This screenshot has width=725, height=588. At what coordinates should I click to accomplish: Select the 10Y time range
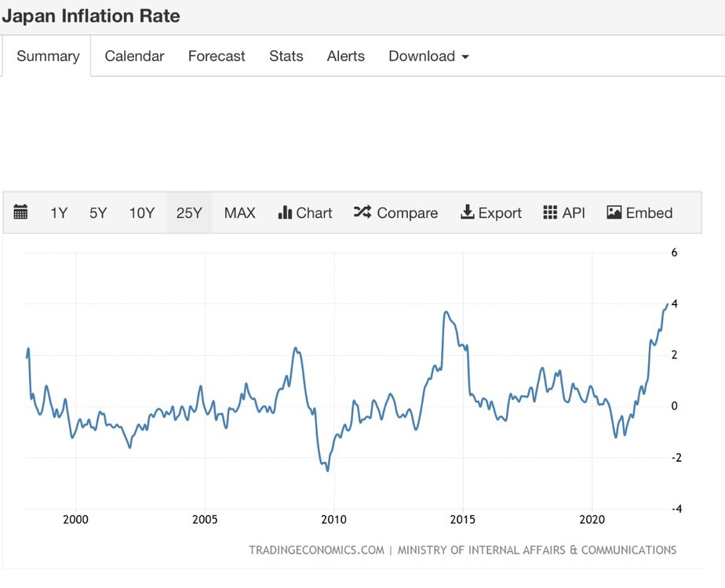click(141, 213)
